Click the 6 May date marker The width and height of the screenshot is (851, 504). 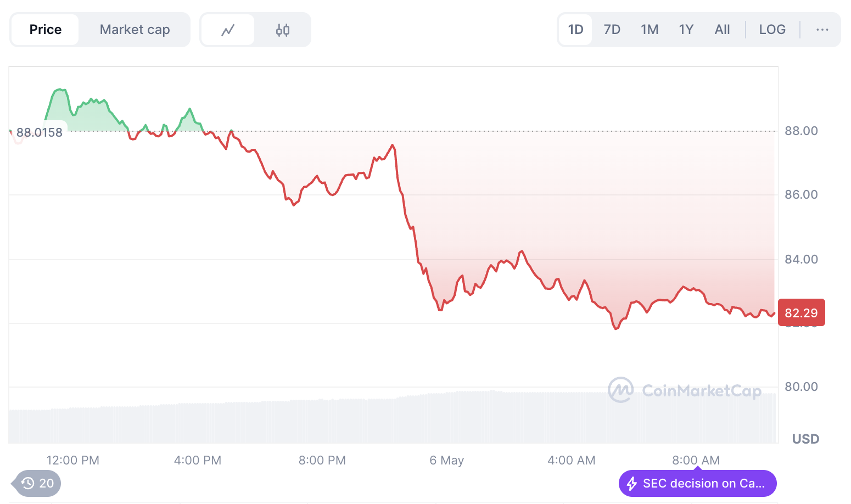[446, 460]
